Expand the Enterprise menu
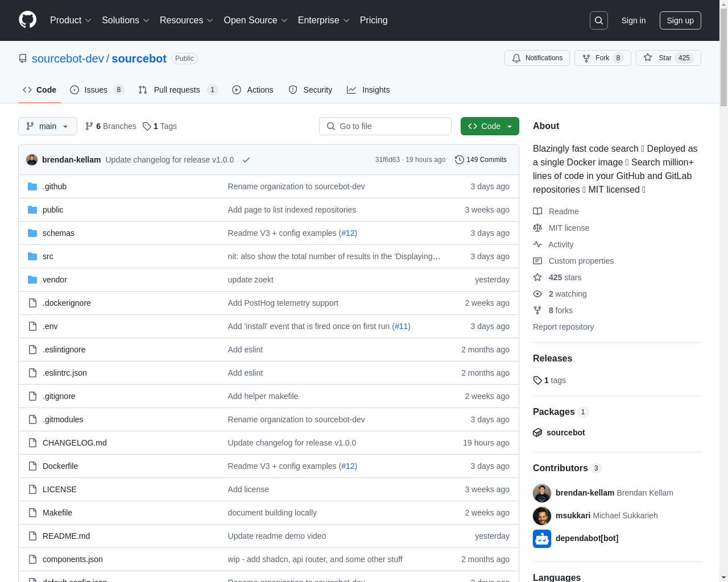Screen dimensions: 728x582 pos(324,20)
